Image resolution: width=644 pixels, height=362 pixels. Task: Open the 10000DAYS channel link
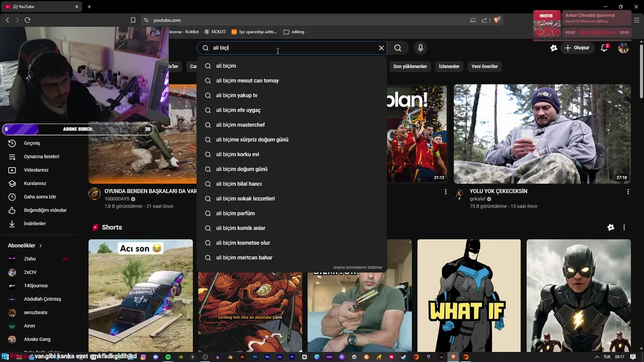pos(118,199)
